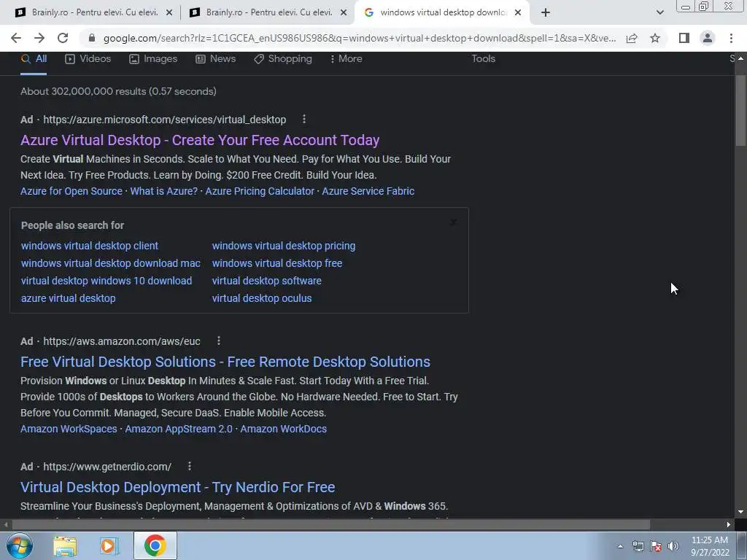Open Amazon WorkDocs sitelink
Viewport: 747px width, 560px height.
(x=284, y=429)
